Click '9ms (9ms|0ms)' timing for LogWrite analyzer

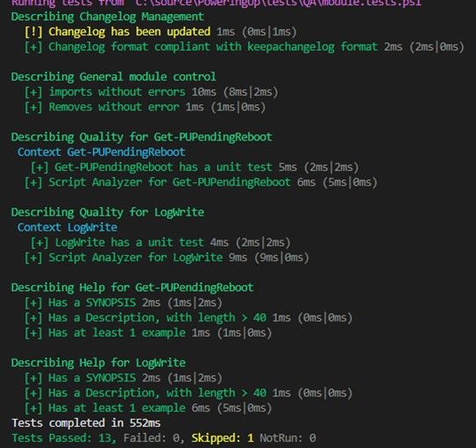click(x=269, y=258)
